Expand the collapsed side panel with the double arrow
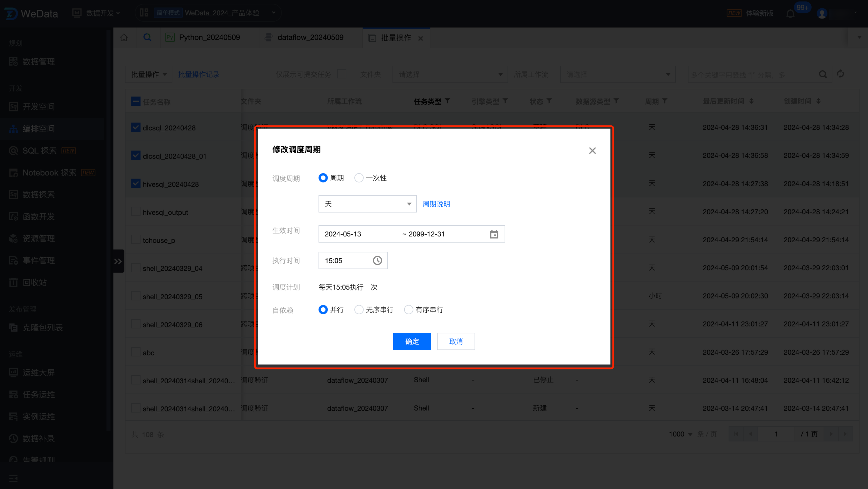The height and width of the screenshot is (489, 868). [118, 261]
